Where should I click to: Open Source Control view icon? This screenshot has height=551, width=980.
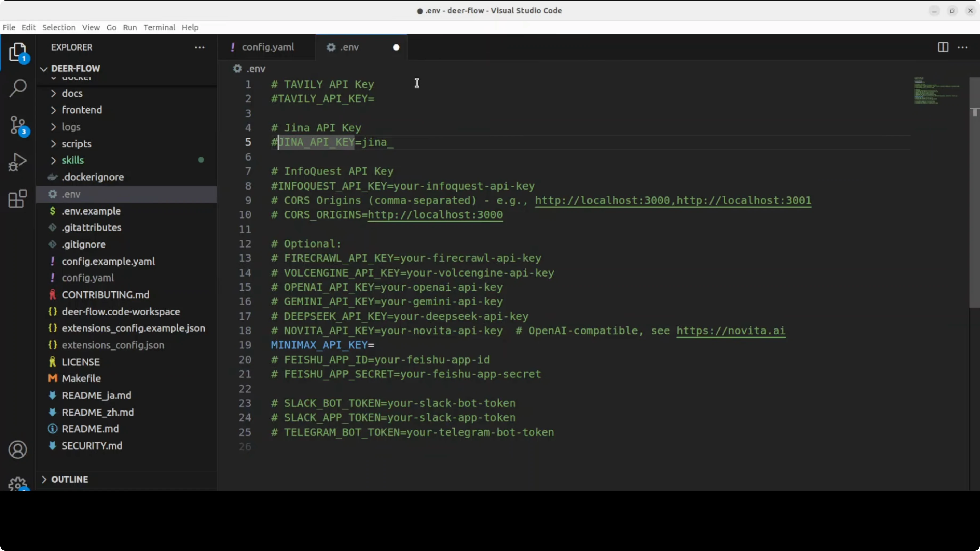click(x=18, y=125)
